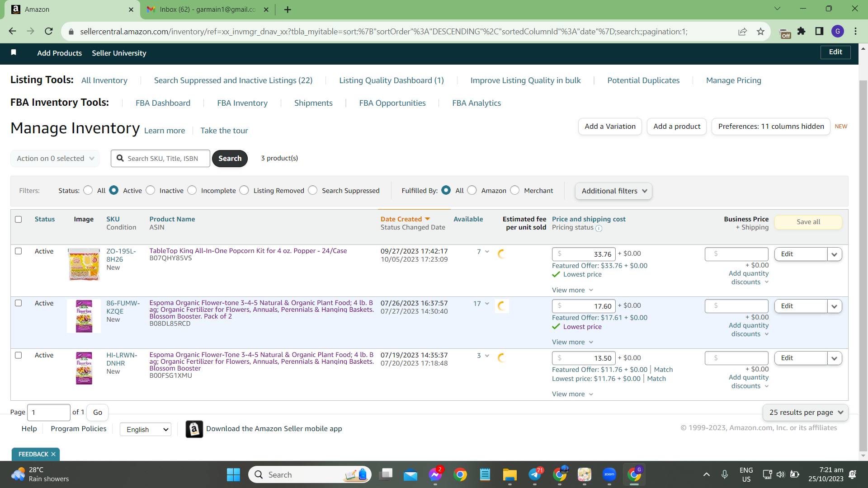Reload the Seller Central page
The image size is (868, 488).
[x=49, y=31]
